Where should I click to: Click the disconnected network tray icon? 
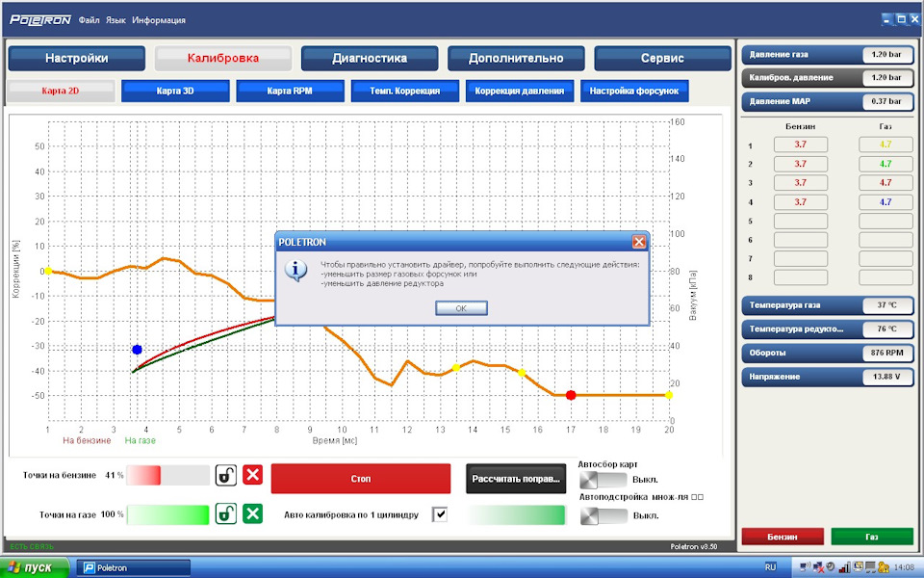(818, 567)
